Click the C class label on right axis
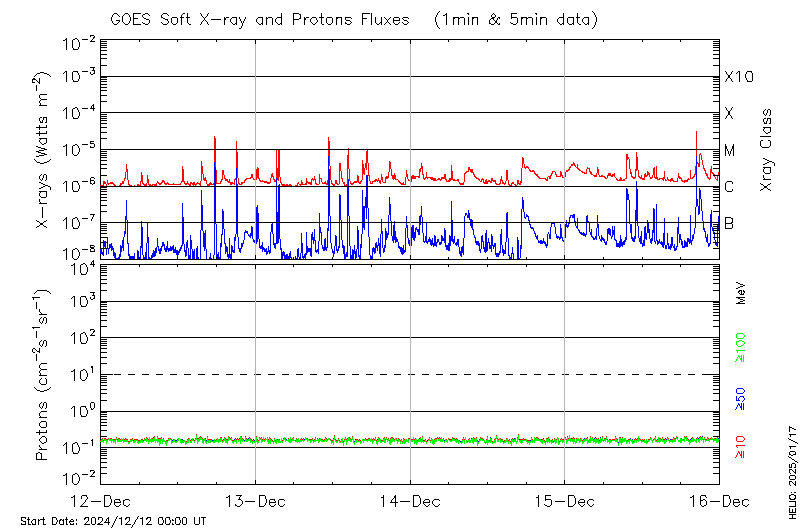This screenshot has height=530, width=800. [730, 187]
